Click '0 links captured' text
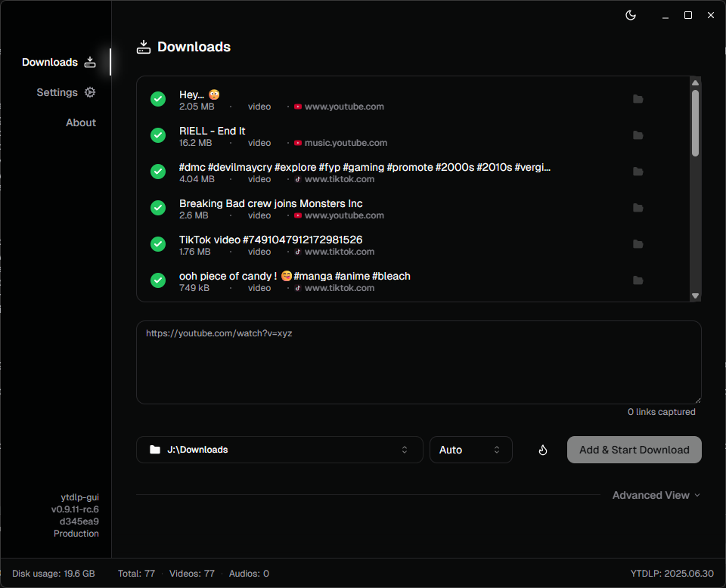This screenshot has height=588, width=726. pos(661,412)
